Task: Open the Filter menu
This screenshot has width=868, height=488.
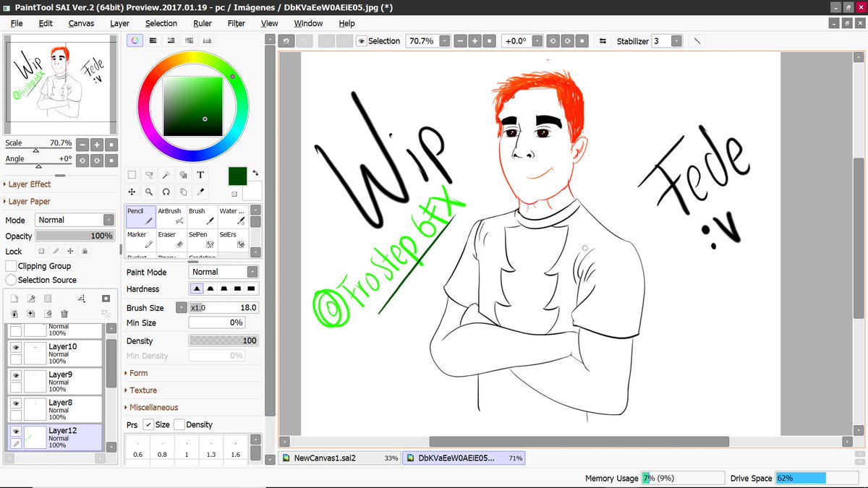Action: coord(236,23)
